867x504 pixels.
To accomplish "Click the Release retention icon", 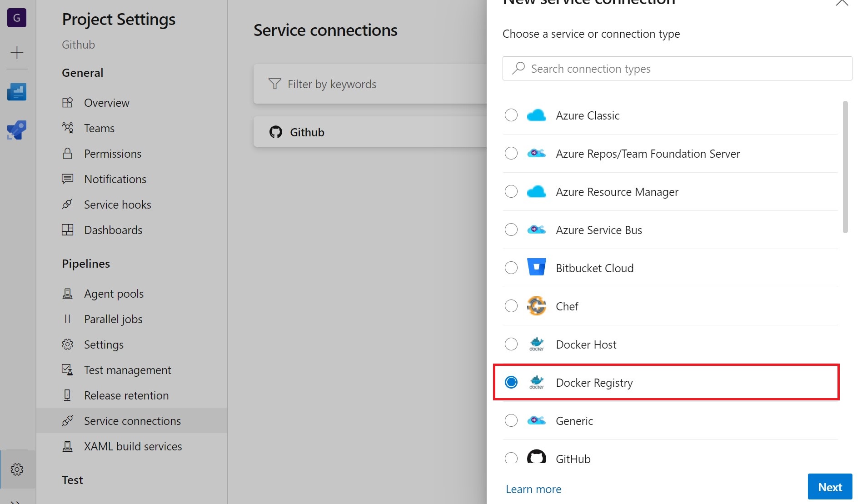I will (67, 395).
